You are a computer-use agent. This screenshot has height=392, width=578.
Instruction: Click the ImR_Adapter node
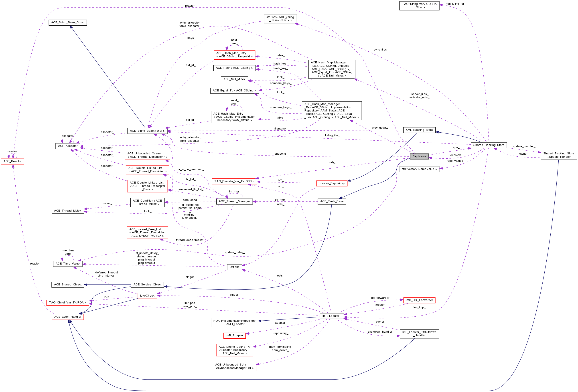coord(234,335)
